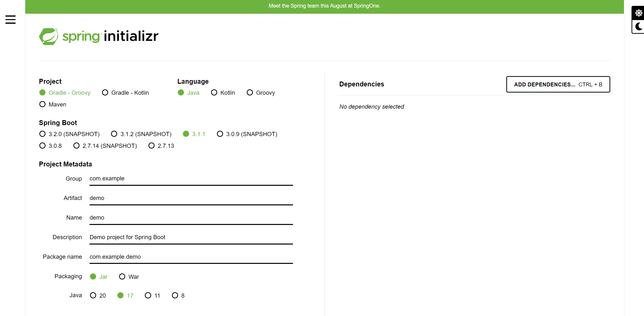This screenshot has height=316, width=644.
Task: Select Spring Boot 3.0.8
Action: point(50,146)
